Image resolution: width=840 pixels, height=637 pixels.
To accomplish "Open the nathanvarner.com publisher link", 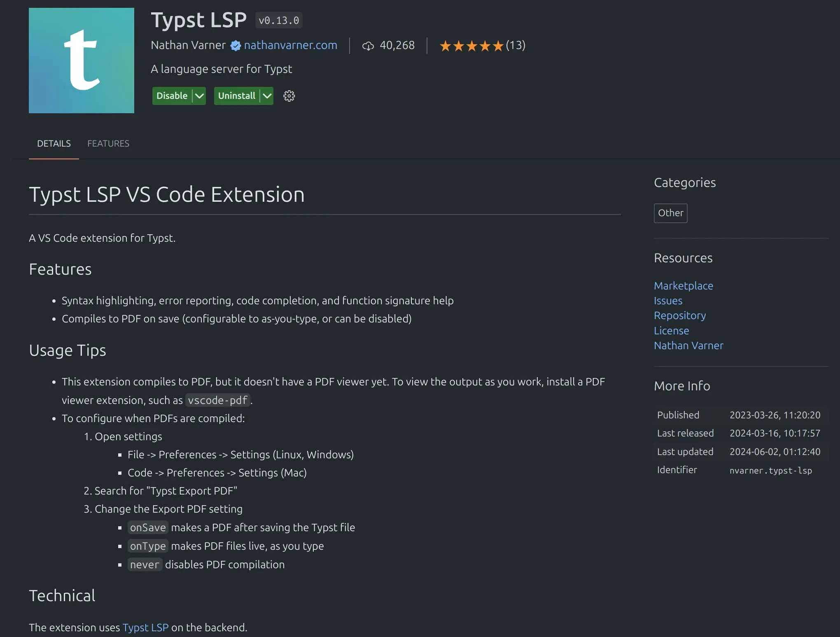I will click(x=290, y=45).
